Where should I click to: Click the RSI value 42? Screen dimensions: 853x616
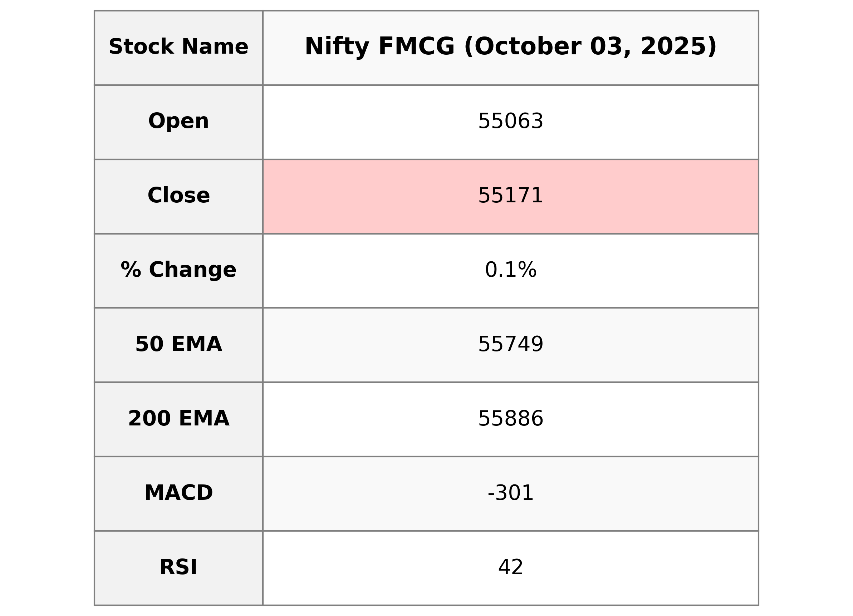click(510, 567)
